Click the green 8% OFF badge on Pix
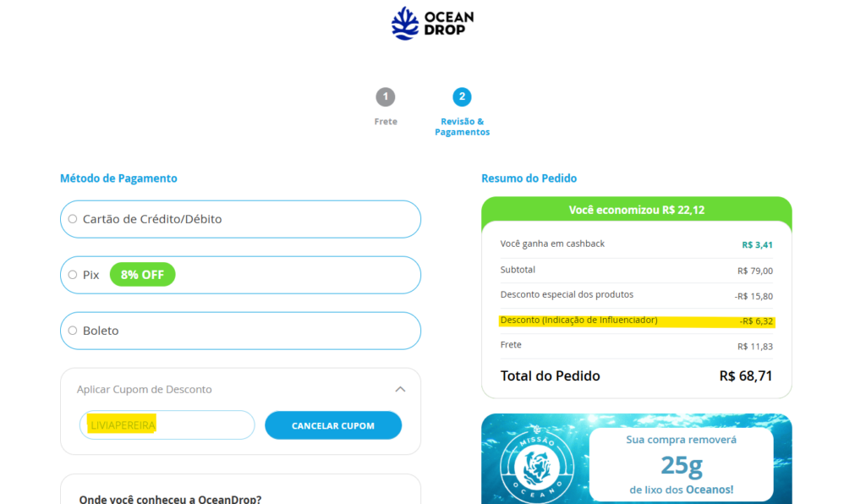866x504 pixels. point(142,274)
